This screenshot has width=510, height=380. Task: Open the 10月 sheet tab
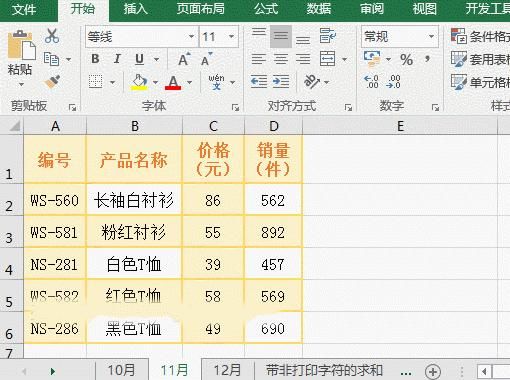(121, 370)
